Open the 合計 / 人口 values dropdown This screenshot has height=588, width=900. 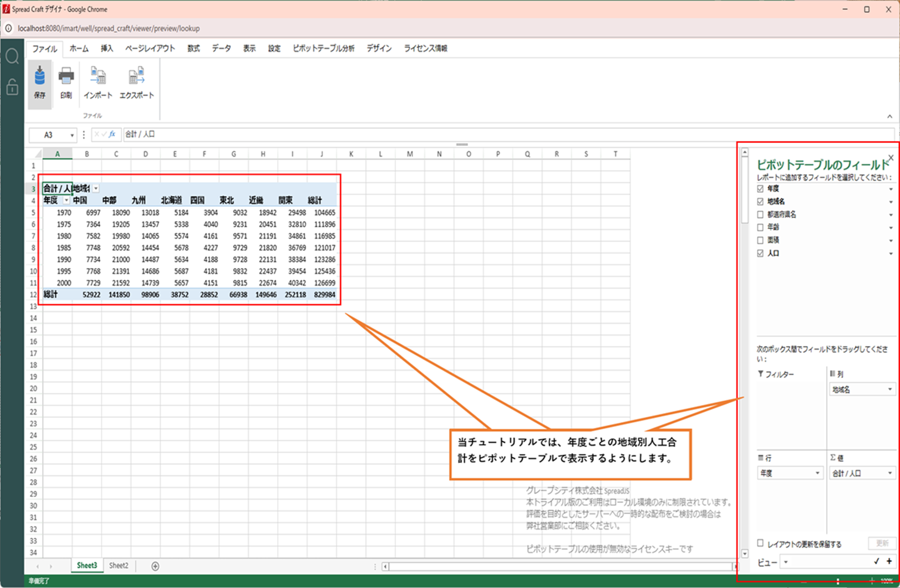click(x=890, y=474)
